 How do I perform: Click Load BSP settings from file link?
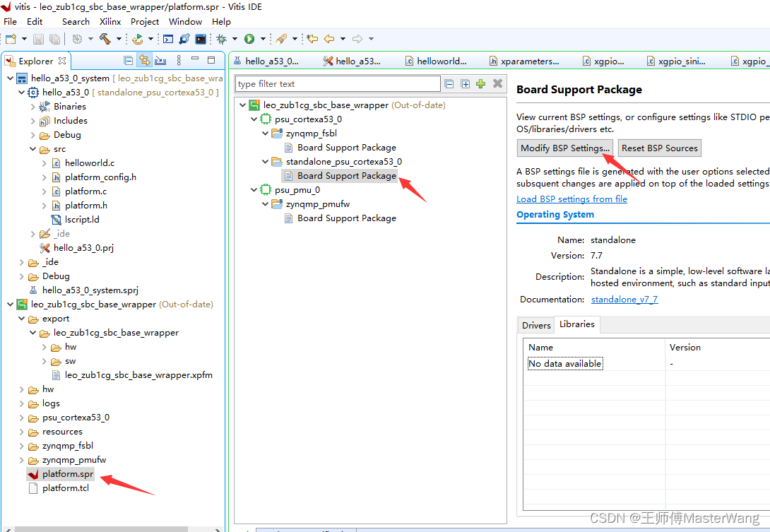click(571, 199)
